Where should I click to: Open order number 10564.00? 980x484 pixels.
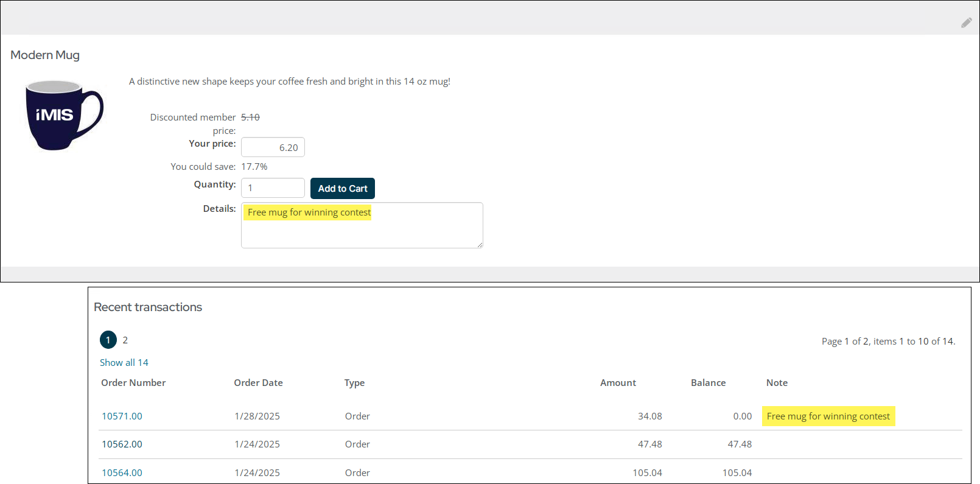(x=122, y=473)
